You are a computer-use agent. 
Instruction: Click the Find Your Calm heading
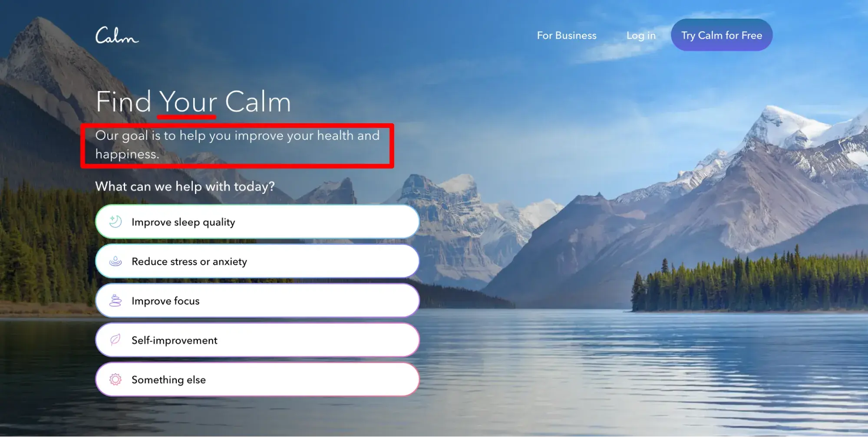click(x=193, y=102)
